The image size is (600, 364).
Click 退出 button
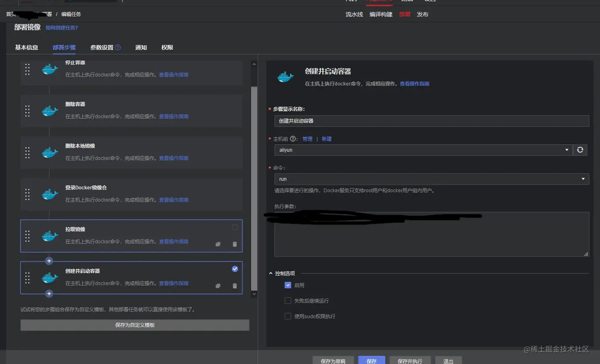pyautogui.click(x=448, y=361)
